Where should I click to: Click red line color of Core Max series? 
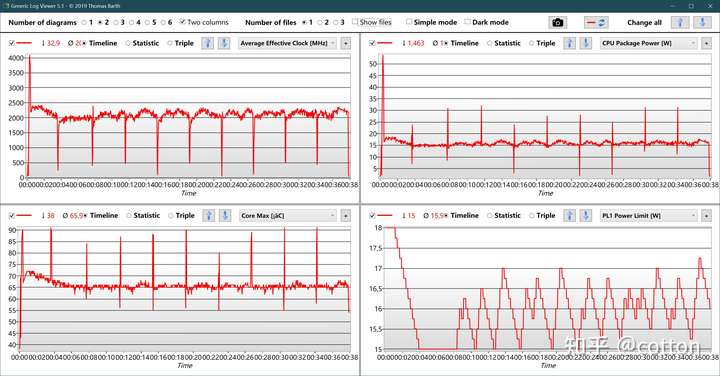pos(24,215)
